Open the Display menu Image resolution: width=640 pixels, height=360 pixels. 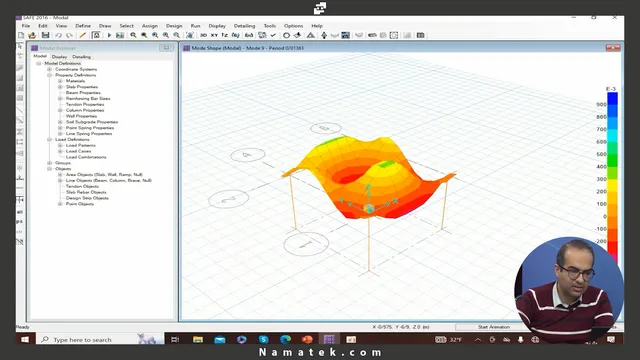pyautogui.click(x=217, y=26)
